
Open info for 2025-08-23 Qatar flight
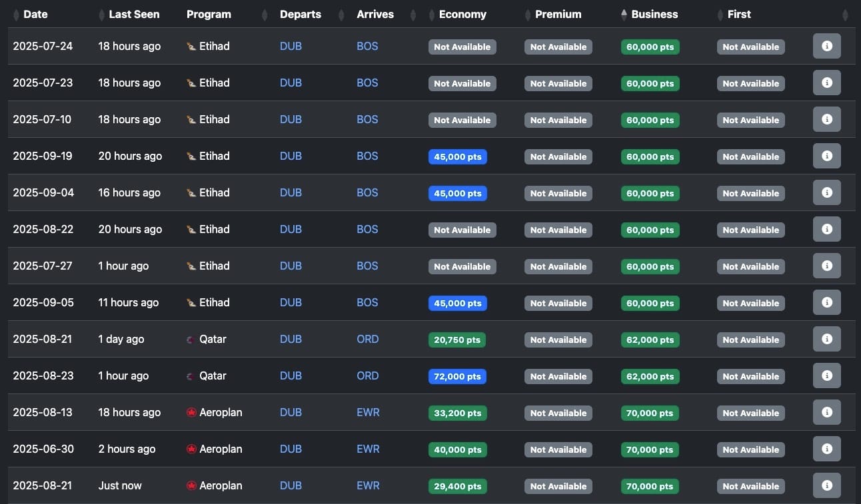(x=827, y=376)
